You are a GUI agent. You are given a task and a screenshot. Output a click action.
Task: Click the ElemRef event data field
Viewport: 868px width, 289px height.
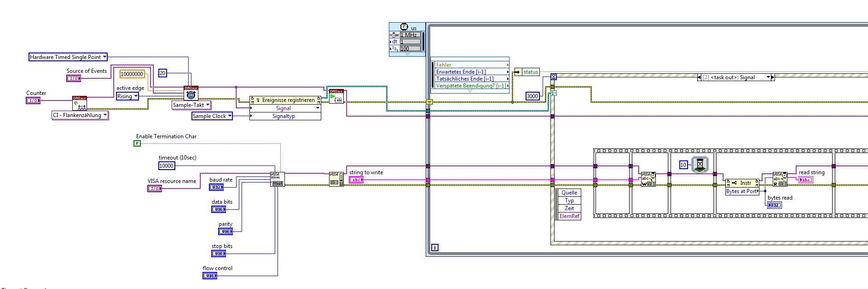569,216
